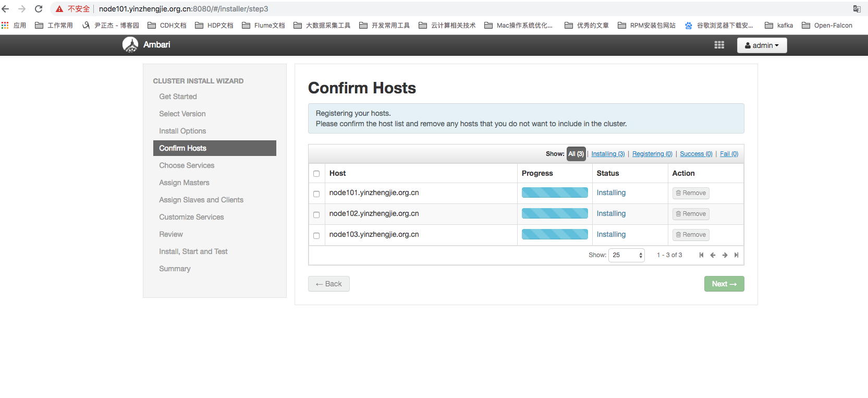The width and height of the screenshot is (868, 398).
Task: Check the node103.yinzhengjie.org.cn host checkbox
Action: [x=316, y=235]
